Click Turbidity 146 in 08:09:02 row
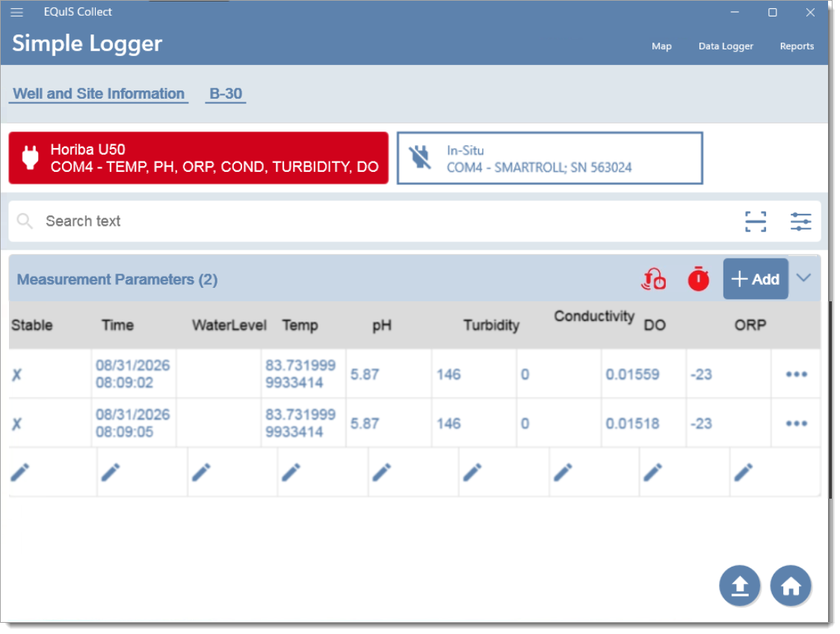The height and width of the screenshot is (634, 840). 448,374
